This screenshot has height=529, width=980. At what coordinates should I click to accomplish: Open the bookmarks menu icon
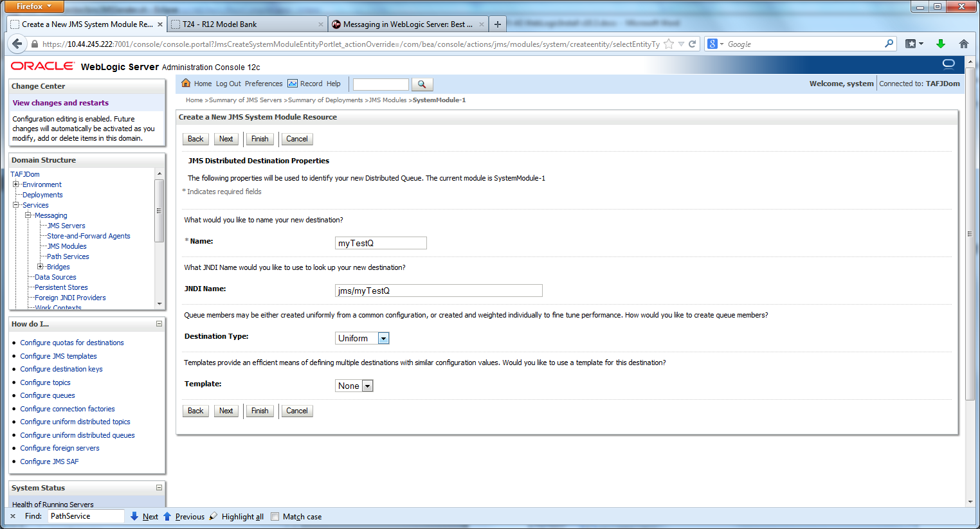(914, 44)
